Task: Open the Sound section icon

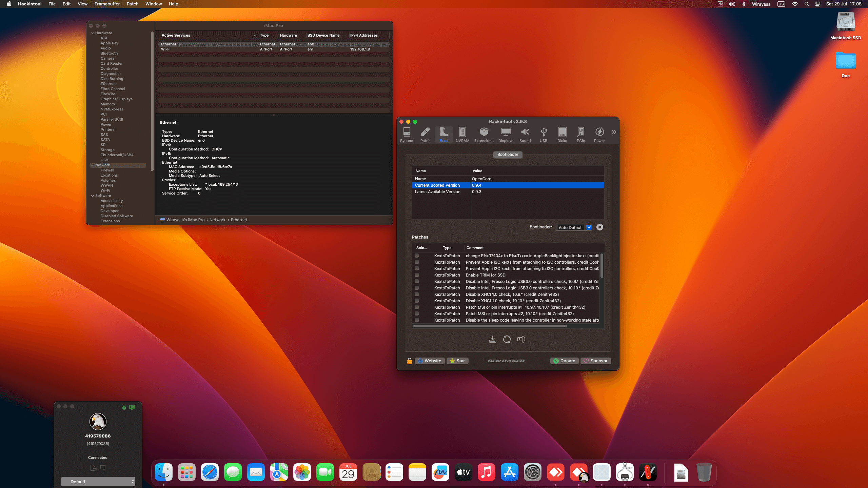Action: coord(525,135)
